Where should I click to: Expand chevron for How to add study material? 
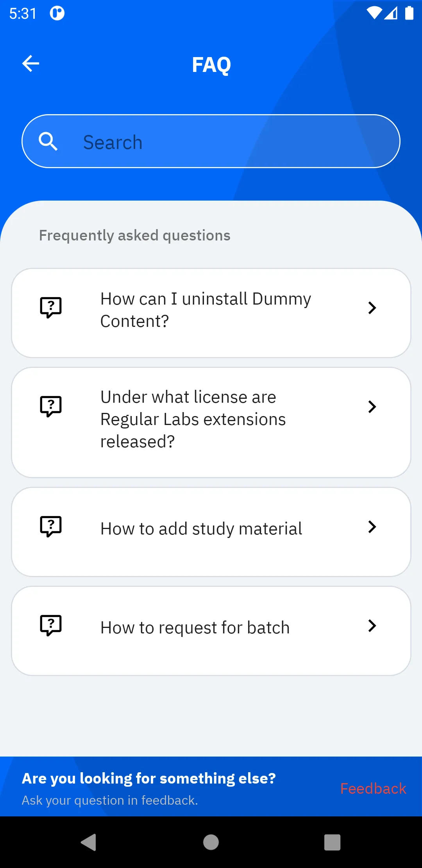click(x=372, y=527)
